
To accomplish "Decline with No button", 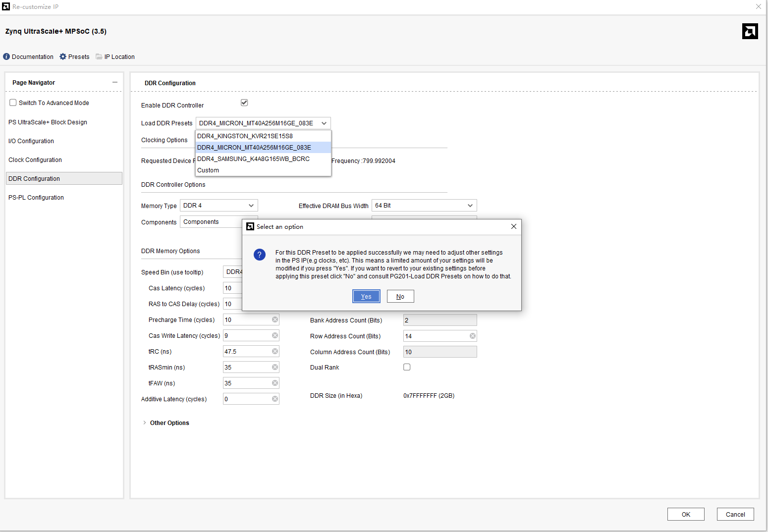I will click(x=400, y=296).
